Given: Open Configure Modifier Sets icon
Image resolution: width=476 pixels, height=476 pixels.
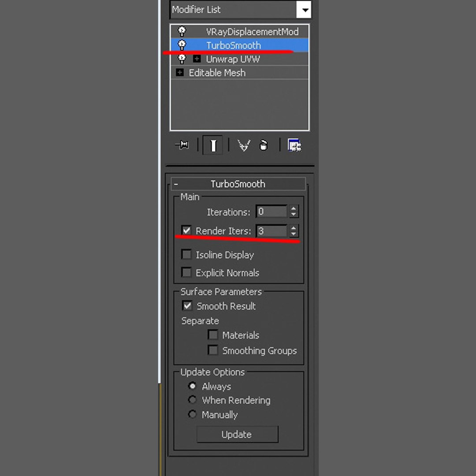Looking at the screenshot, I should [x=294, y=145].
